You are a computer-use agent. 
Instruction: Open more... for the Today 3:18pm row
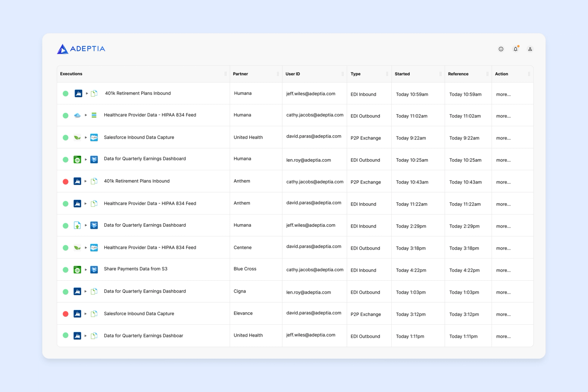click(503, 248)
